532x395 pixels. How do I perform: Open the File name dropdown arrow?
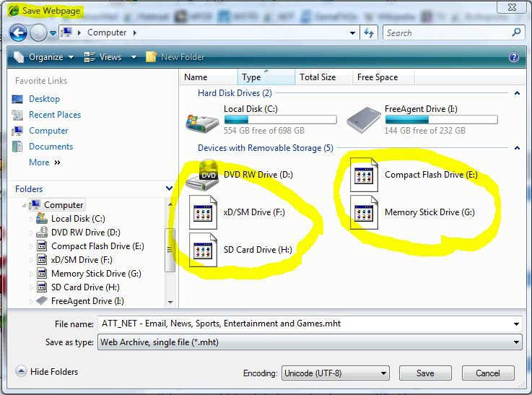click(x=516, y=324)
